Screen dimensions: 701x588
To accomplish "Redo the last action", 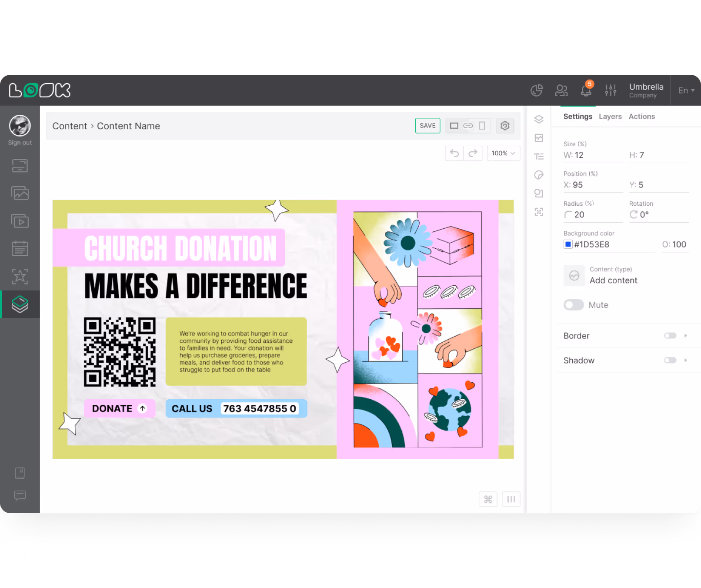I will coord(473,153).
